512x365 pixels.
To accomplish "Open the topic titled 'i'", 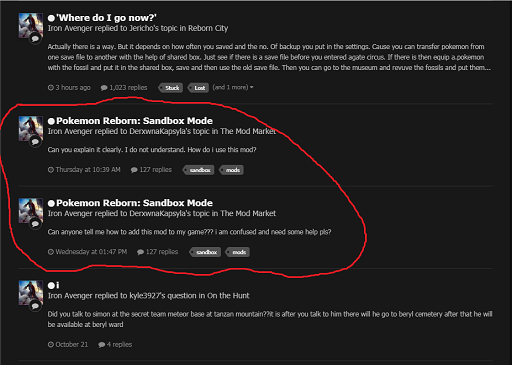I will coord(58,285).
